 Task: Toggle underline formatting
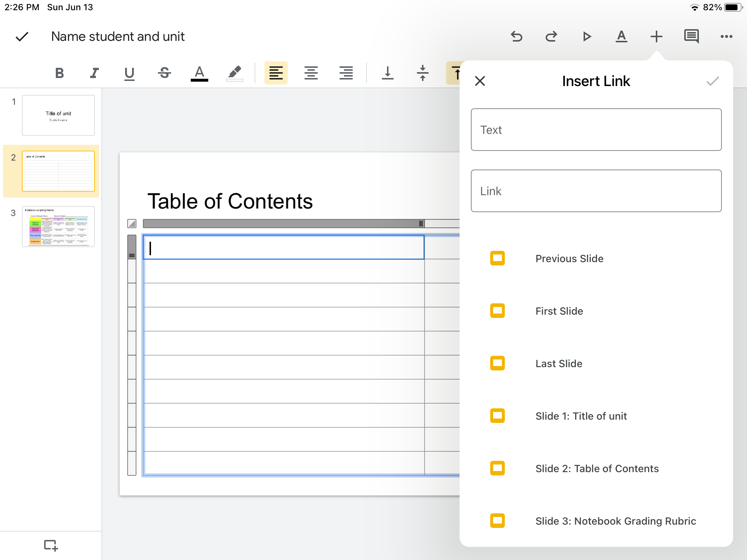[x=129, y=74]
